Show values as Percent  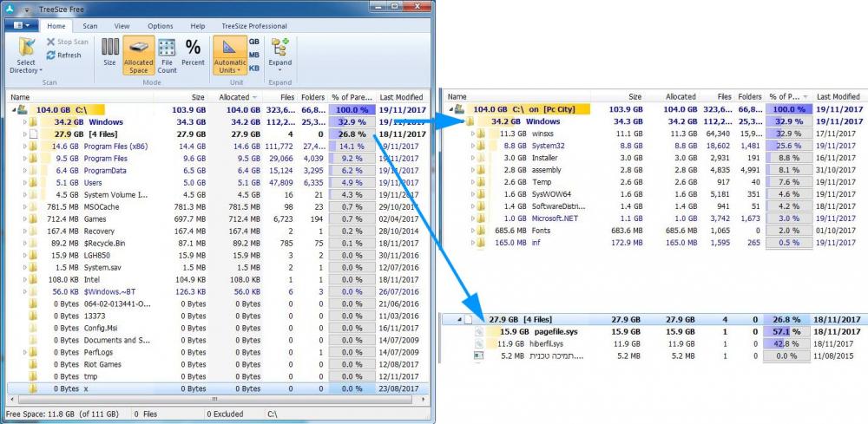click(193, 51)
